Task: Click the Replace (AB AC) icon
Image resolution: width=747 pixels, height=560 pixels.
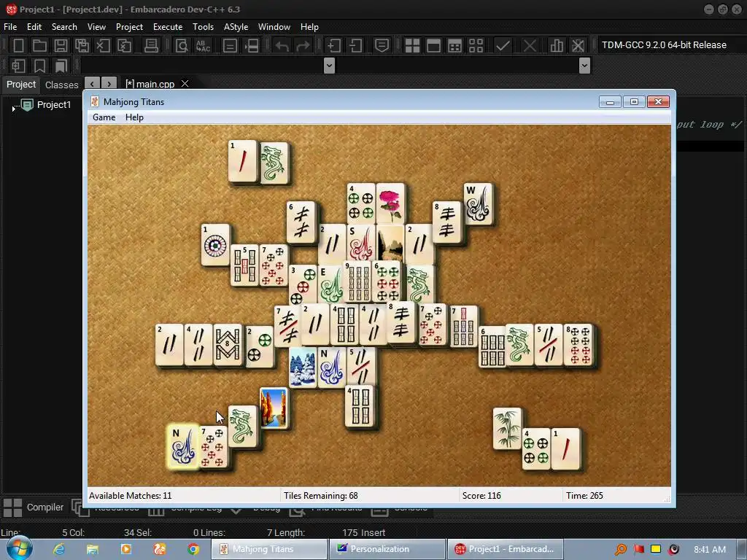Action: 203,45
